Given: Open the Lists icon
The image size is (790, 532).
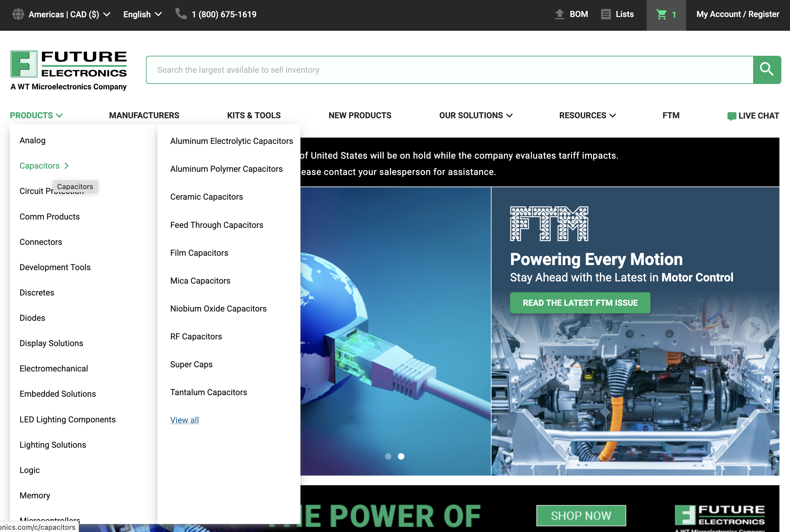Looking at the screenshot, I should [x=606, y=14].
